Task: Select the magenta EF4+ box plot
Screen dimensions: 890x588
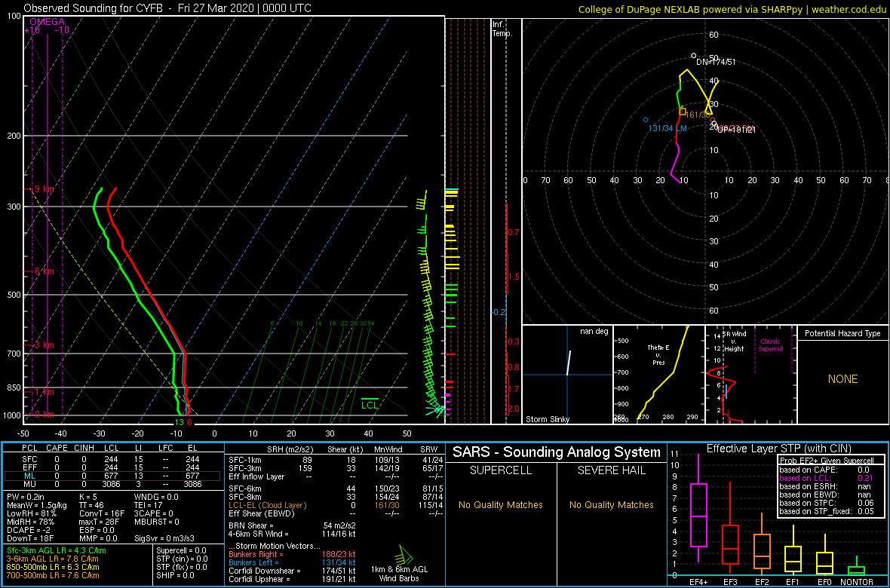Action: pos(698,517)
